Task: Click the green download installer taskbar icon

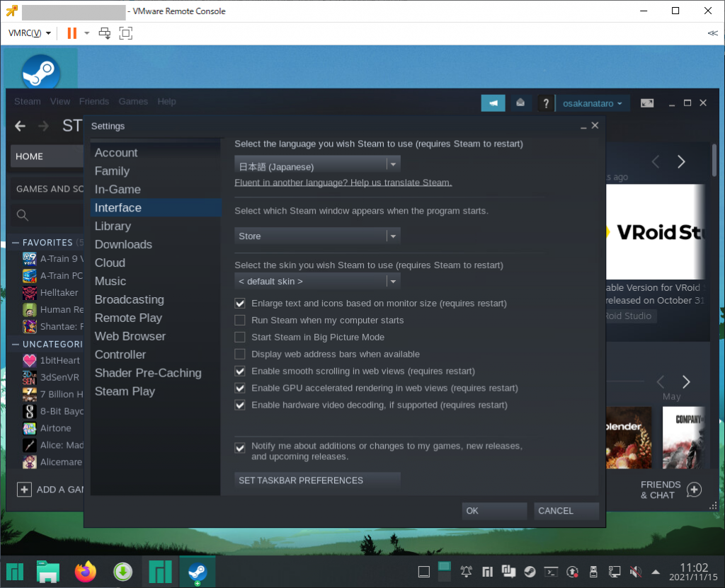Action: pos(122,572)
